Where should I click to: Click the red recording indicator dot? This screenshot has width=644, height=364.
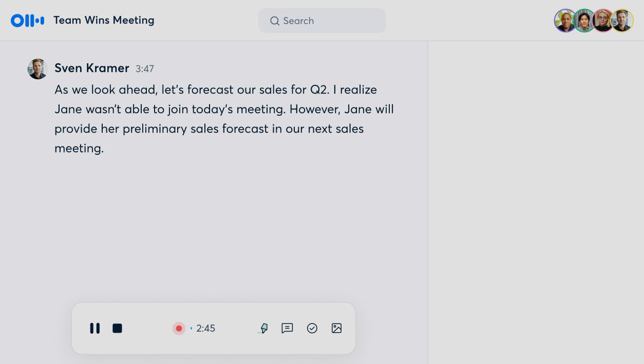179,328
